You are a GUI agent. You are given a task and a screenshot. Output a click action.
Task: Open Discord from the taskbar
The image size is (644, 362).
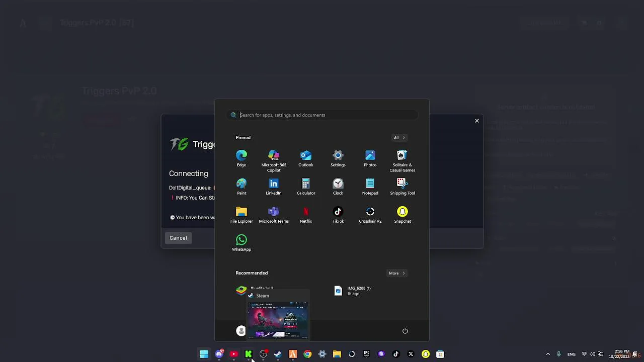(219, 354)
